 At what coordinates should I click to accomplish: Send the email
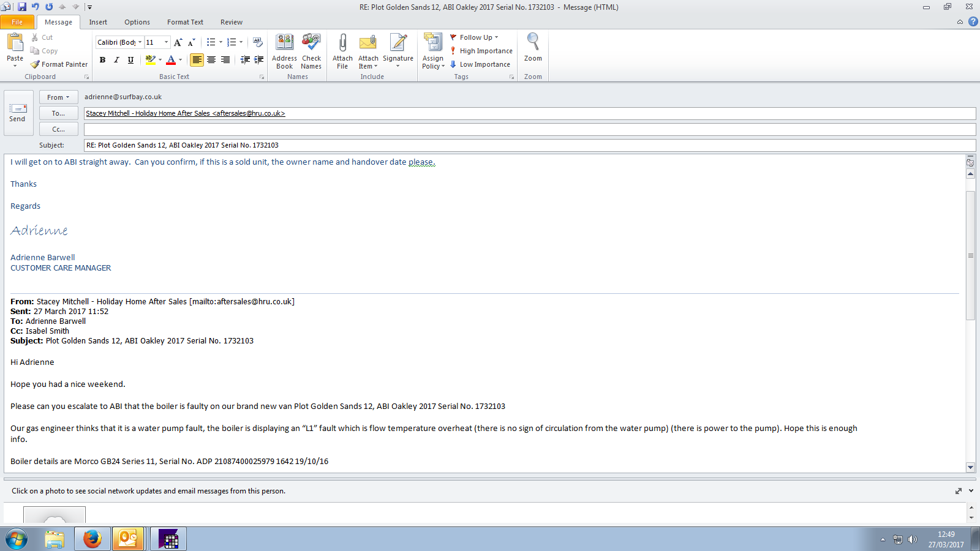pos(17,113)
